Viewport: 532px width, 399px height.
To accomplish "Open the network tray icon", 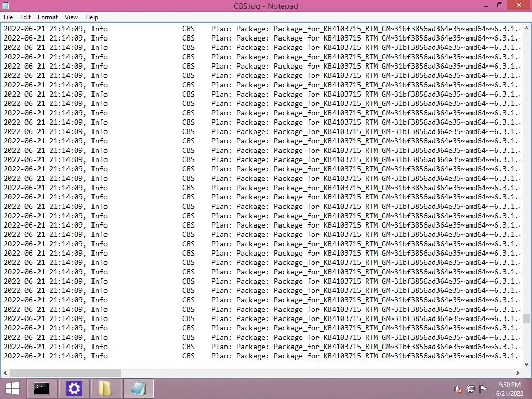I will 471,389.
